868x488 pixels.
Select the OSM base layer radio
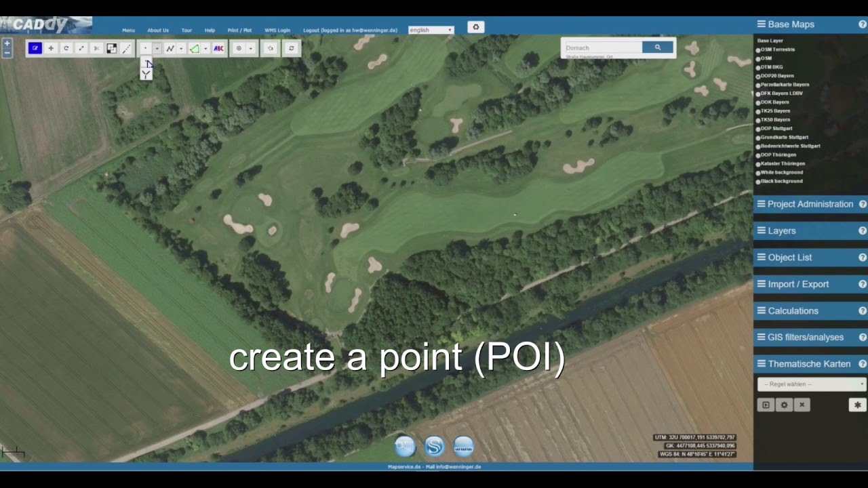coord(758,59)
